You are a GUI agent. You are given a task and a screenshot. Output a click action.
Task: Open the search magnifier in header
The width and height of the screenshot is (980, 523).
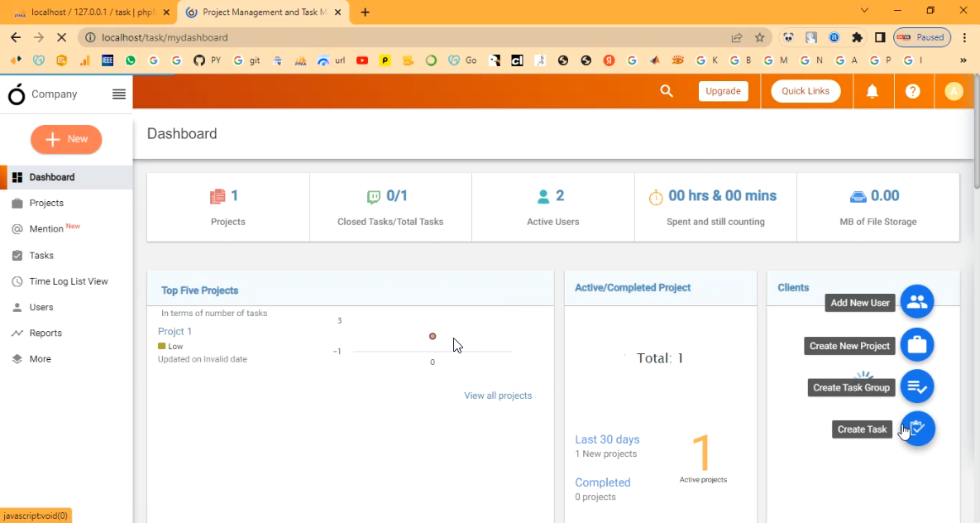pos(667,91)
